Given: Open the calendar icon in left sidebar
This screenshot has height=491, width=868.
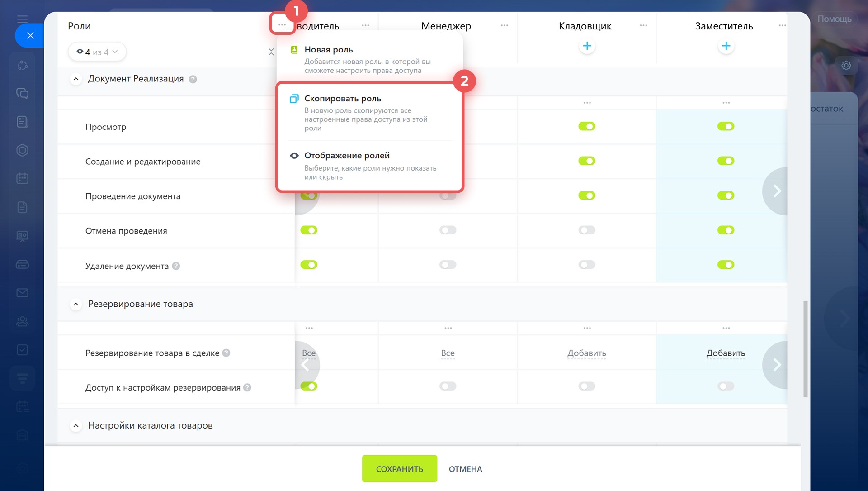Looking at the screenshot, I should [22, 178].
